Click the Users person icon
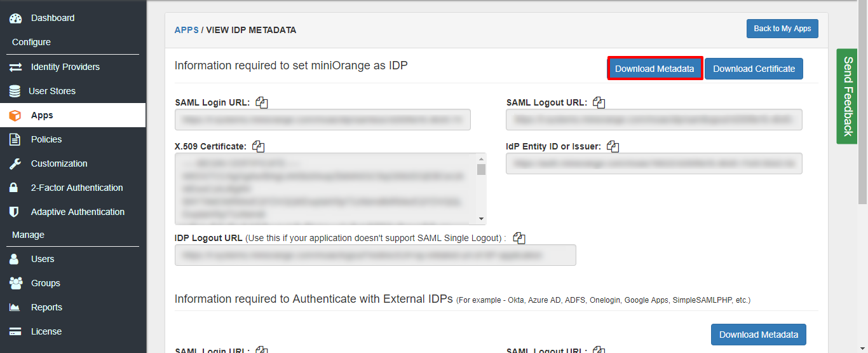This screenshot has height=353, width=868. coord(14,259)
